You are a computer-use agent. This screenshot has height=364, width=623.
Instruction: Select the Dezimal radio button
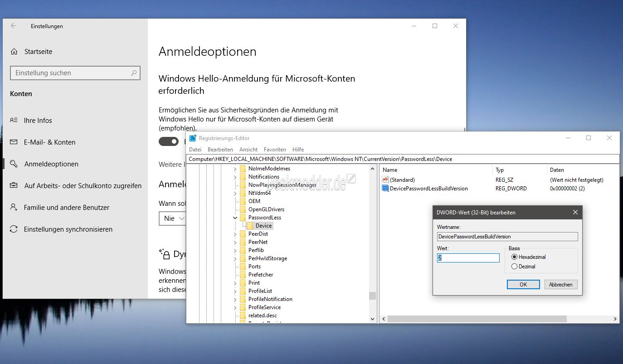(x=514, y=267)
